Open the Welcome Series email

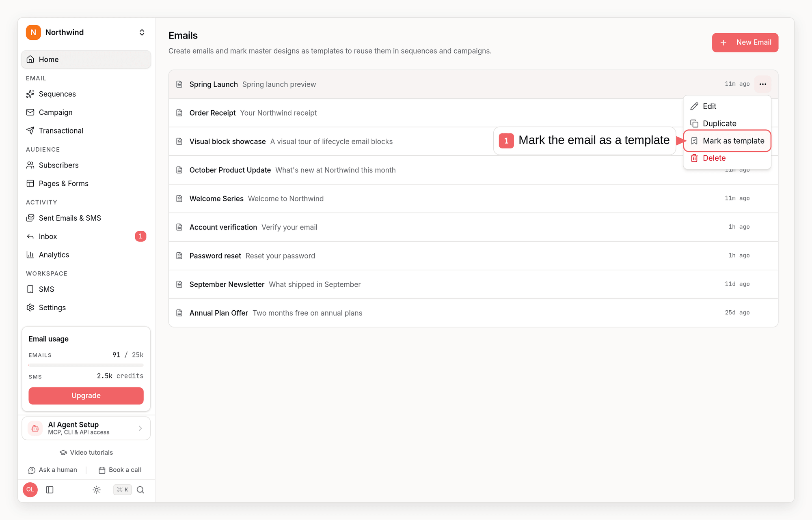tap(473, 199)
